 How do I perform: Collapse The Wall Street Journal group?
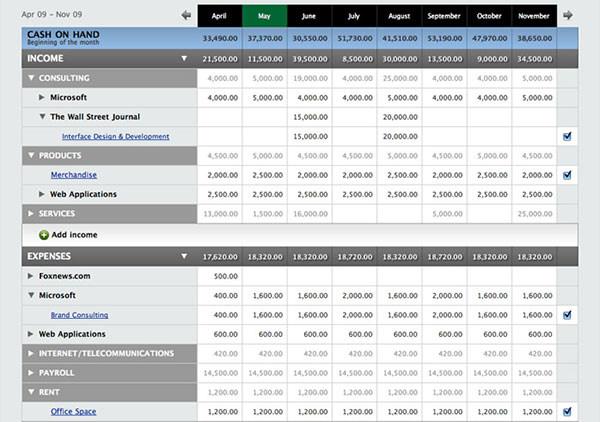42,117
